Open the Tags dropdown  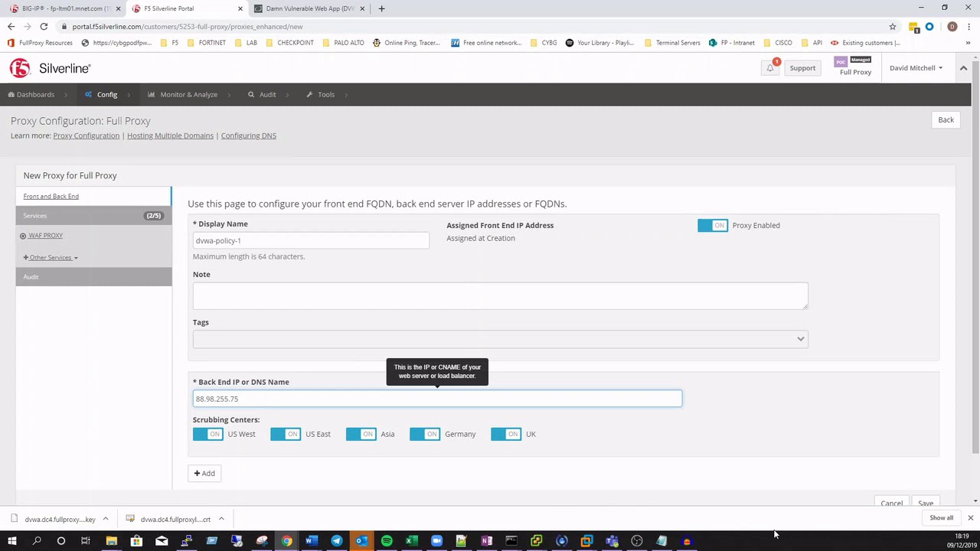click(x=500, y=339)
